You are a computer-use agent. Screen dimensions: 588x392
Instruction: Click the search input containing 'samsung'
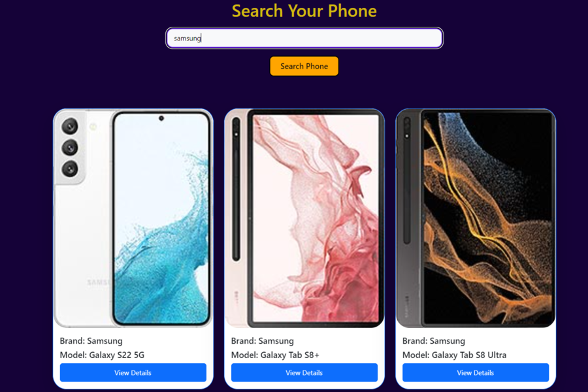tap(304, 38)
